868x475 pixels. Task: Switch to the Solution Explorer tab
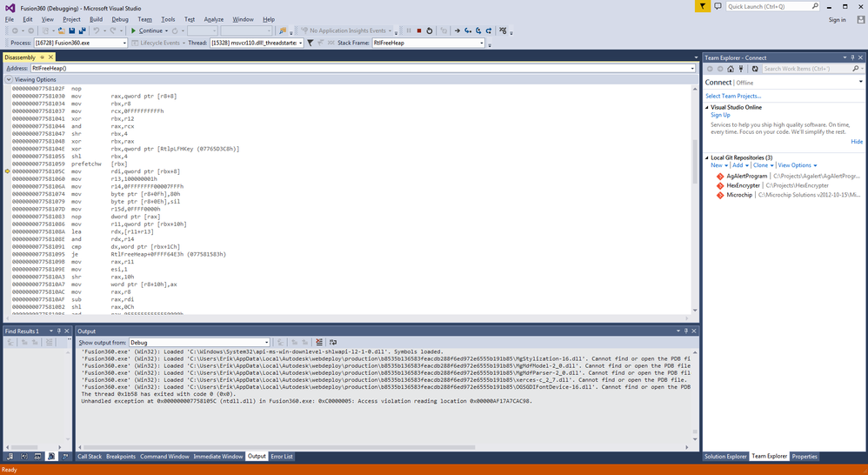pos(725,457)
